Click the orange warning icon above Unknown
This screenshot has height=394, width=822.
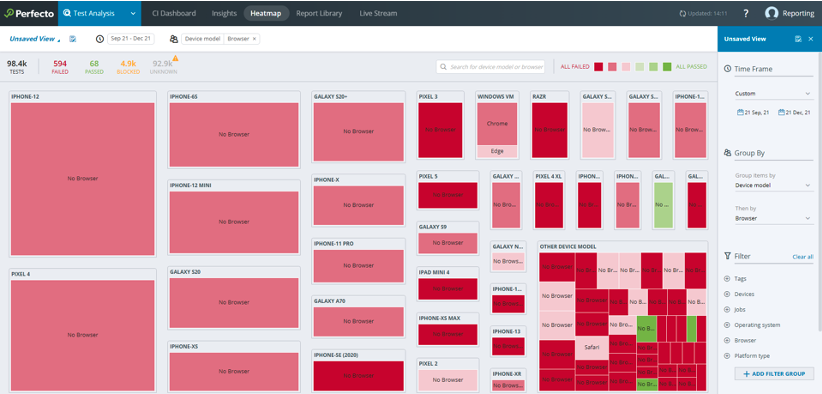click(176, 58)
